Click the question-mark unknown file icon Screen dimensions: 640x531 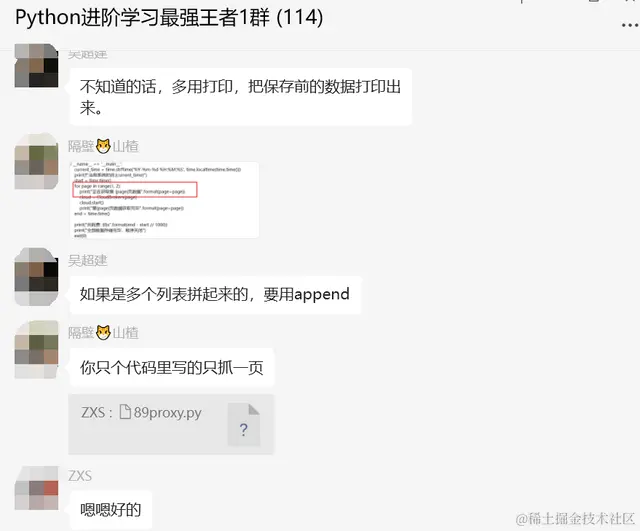(x=244, y=424)
